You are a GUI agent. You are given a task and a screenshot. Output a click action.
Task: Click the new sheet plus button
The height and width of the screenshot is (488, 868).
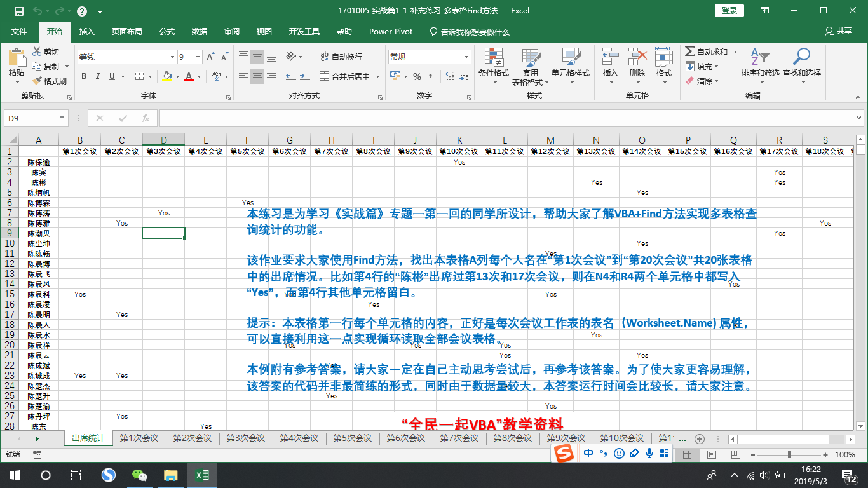pyautogui.click(x=700, y=438)
